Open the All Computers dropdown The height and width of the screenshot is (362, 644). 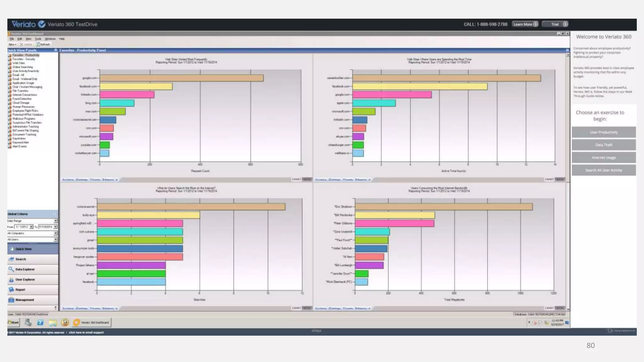[55, 233]
